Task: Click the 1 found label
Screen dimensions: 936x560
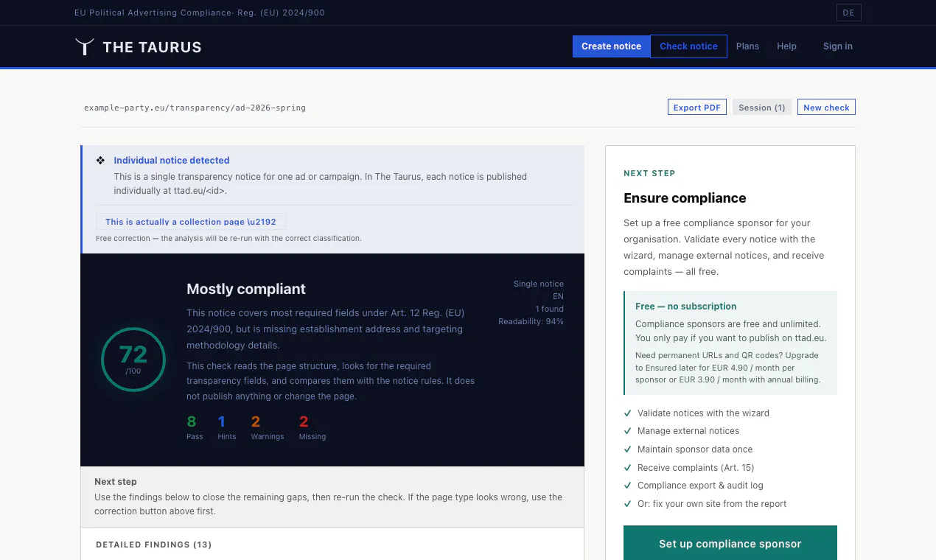Action: (550, 309)
